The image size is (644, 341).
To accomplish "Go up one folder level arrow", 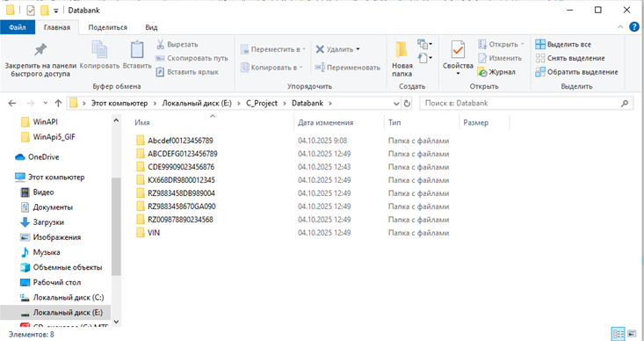I will point(58,103).
